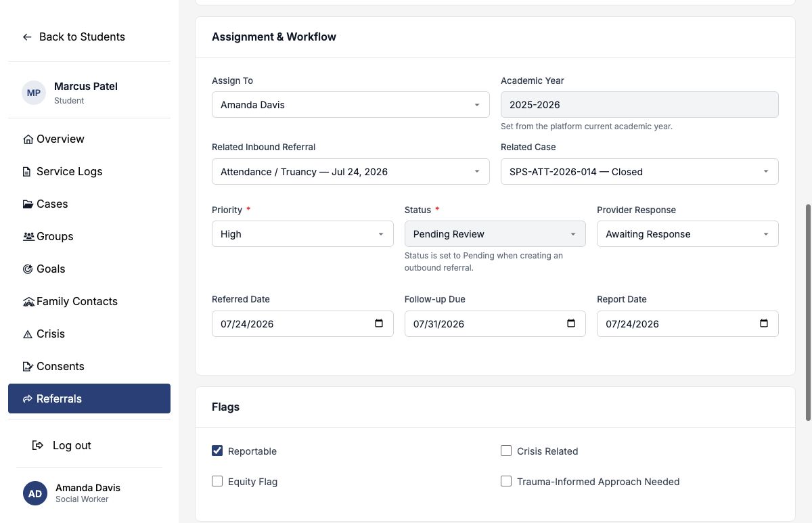The width and height of the screenshot is (812, 523).
Task: Click the MP student avatar
Action: pos(34,93)
